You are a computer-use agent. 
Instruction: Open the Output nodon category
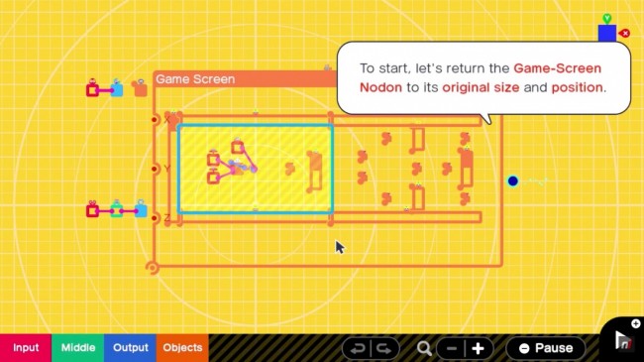pyautogui.click(x=130, y=347)
